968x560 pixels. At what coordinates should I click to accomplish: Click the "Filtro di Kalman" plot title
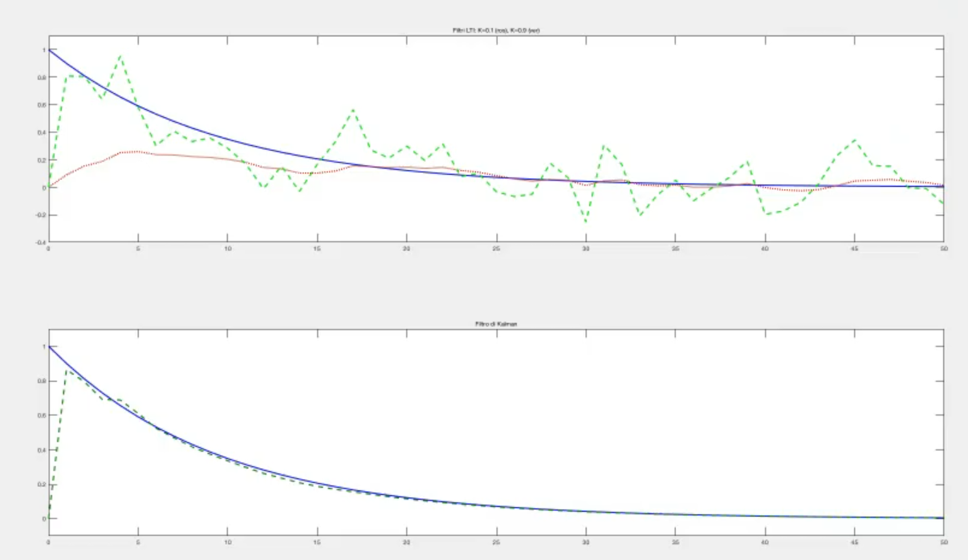495,323
